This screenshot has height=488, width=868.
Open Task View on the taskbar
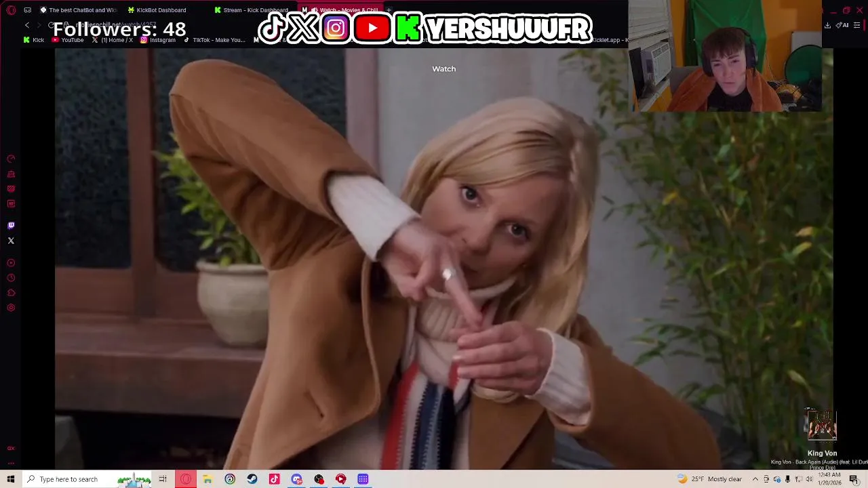click(163, 479)
